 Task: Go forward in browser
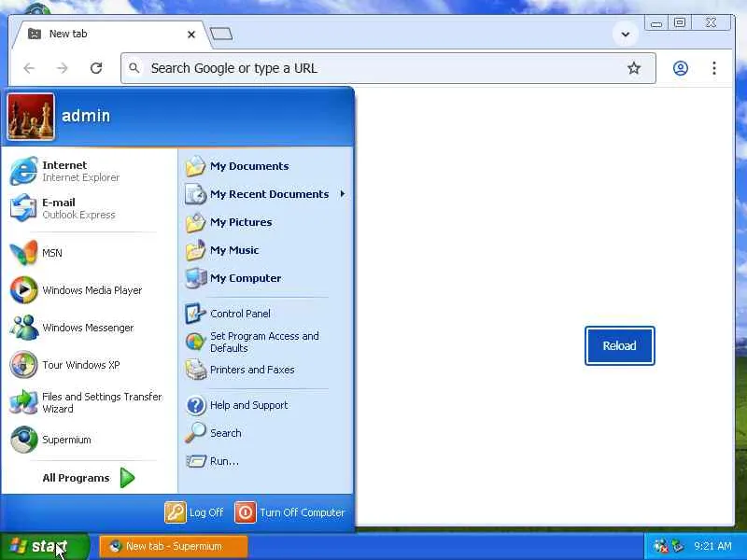(x=63, y=68)
